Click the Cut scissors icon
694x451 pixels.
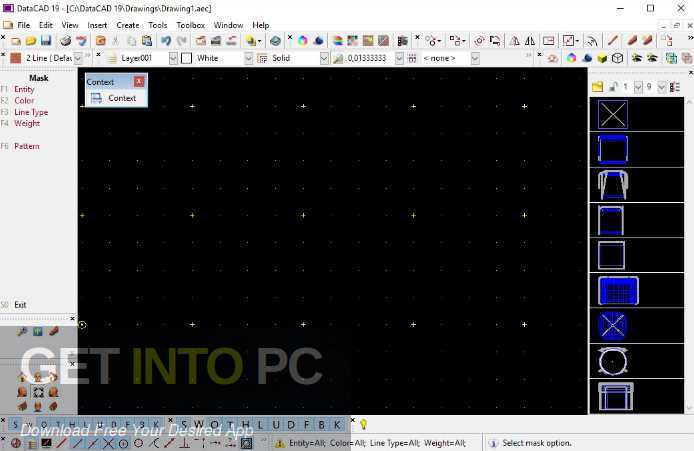116,41
